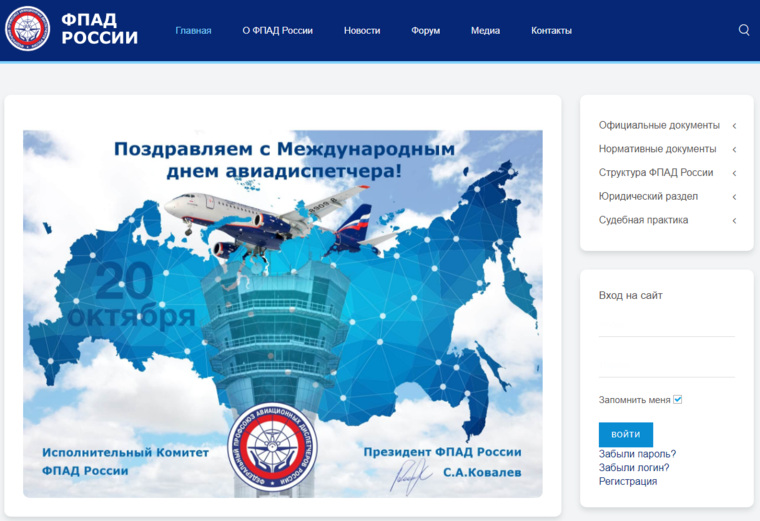The height and width of the screenshot is (521, 760).
Task: Open the Регистрация link
Action: [x=628, y=481]
